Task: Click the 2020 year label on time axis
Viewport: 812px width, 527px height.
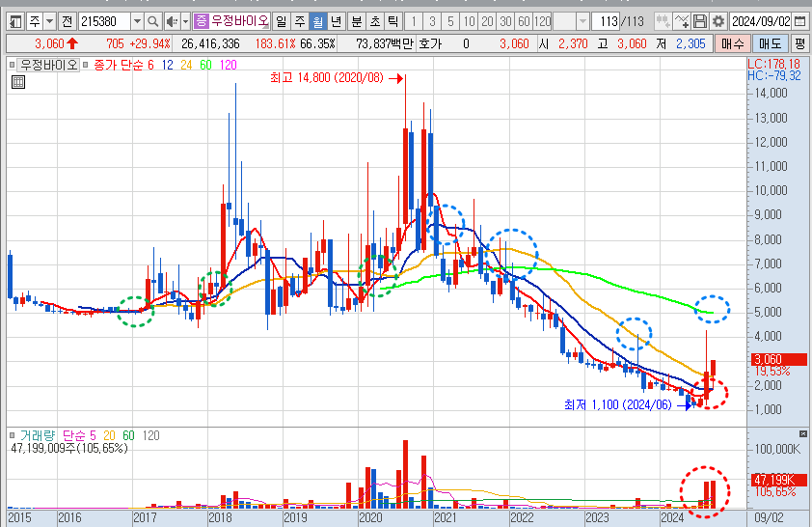Action: (370, 517)
